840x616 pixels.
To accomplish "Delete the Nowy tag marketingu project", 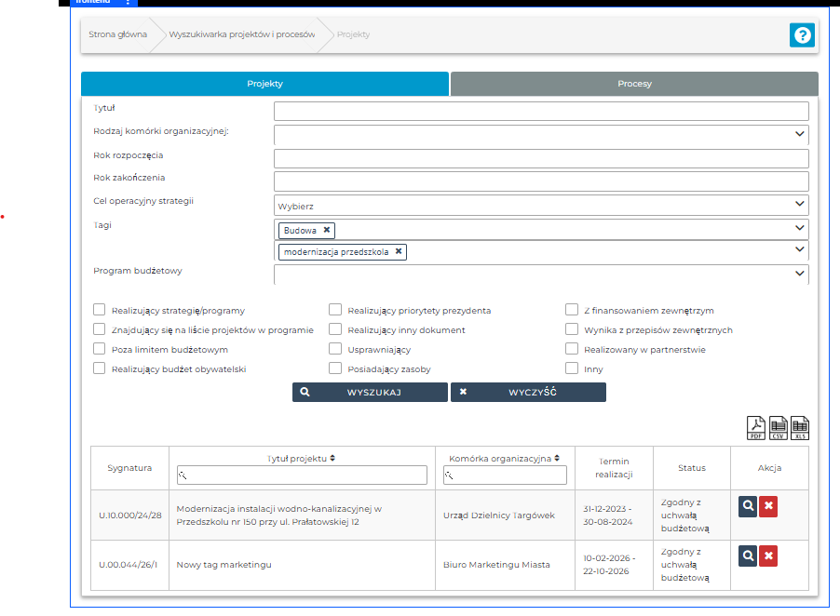I will (768, 556).
